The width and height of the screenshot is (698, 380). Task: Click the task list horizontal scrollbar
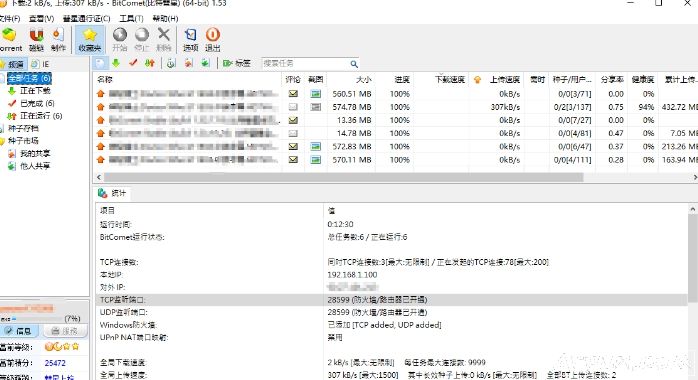pyautogui.click(x=343, y=177)
